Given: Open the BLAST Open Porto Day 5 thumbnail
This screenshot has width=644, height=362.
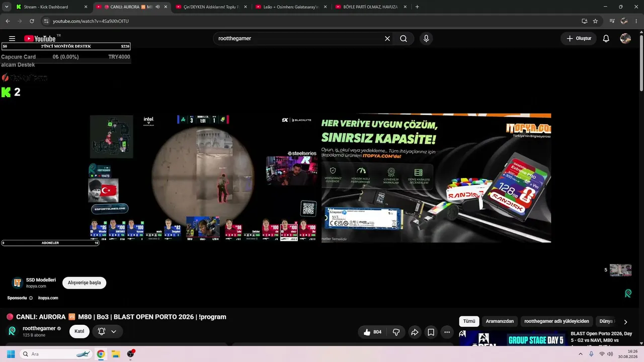Looking at the screenshot, I should pyautogui.click(x=513, y=338).
